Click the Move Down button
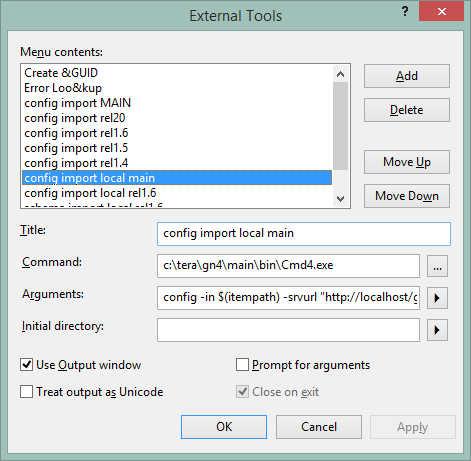Image resolution: width=471 pixels, height=461 pixels. click(407, 196)
